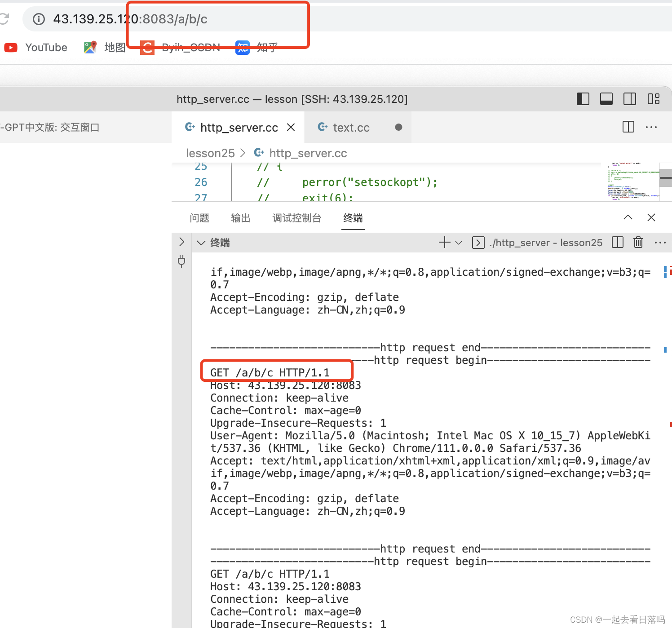This screenshot has height=628, width=672.
Task: Click the plug icon in terminal gutter
Action: pyautogui.click(x=181, y=261)
